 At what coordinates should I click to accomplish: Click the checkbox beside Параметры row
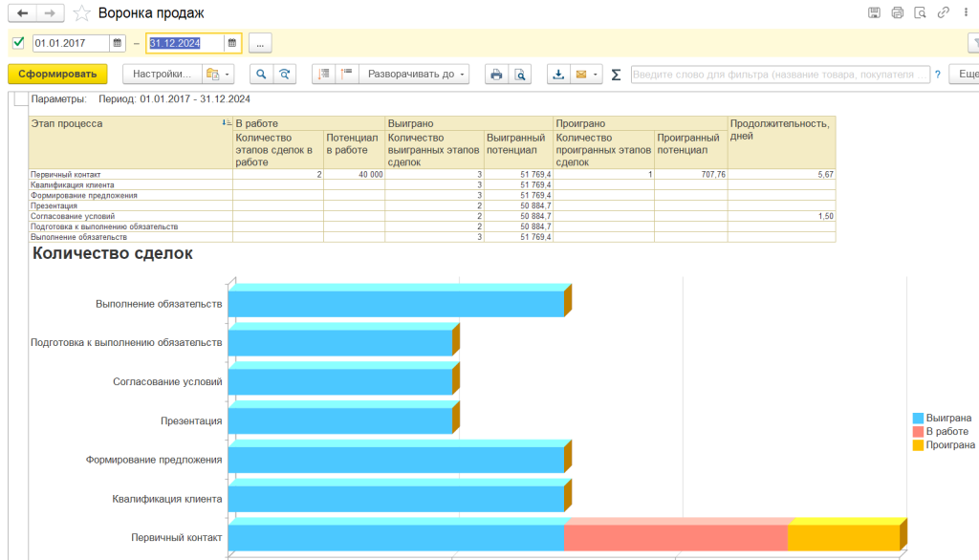[21, 98]
